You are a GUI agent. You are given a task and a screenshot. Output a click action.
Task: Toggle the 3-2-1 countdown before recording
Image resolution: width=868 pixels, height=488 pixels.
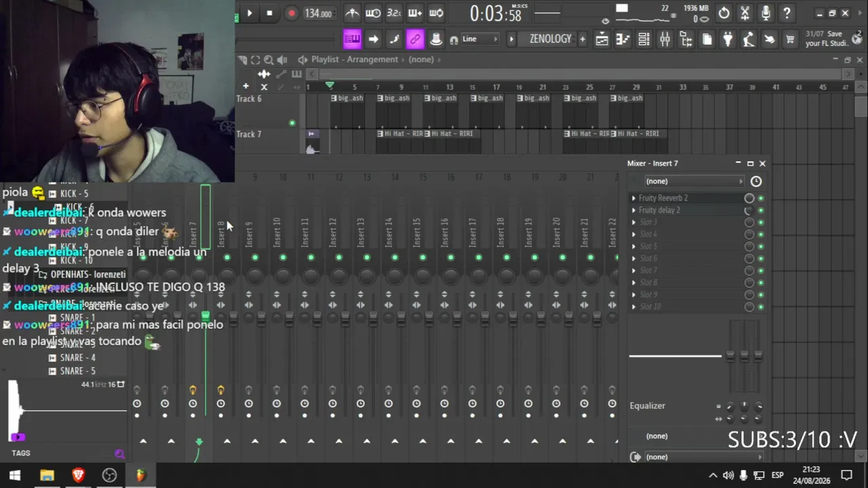click(x=394, y=13)
